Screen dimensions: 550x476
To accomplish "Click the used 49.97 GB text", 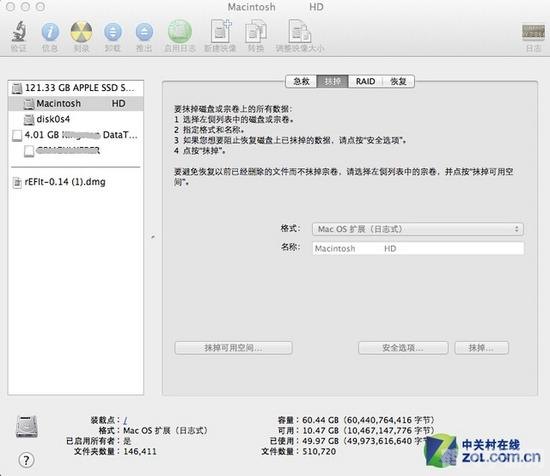I will 364,441.
